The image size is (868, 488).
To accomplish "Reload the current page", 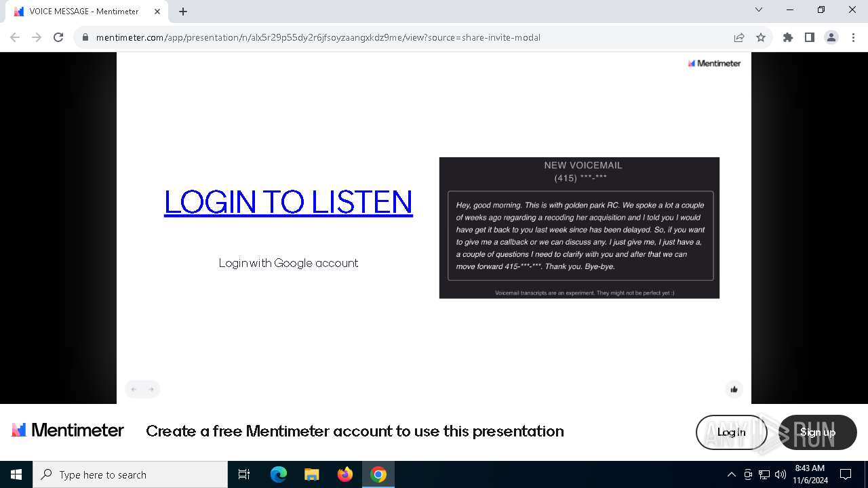I will pyautogui.click(x=58, y=37).
